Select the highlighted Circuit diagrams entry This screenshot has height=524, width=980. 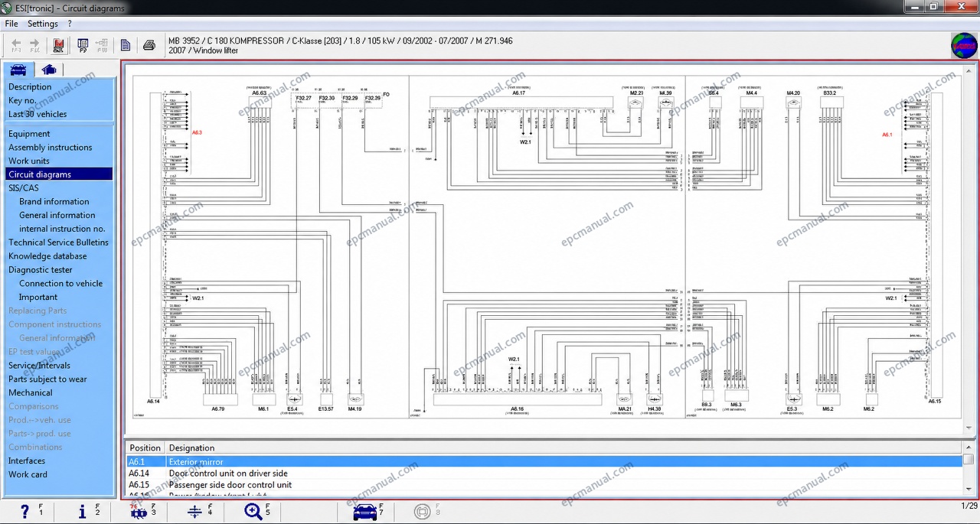[x=59, y=174]
